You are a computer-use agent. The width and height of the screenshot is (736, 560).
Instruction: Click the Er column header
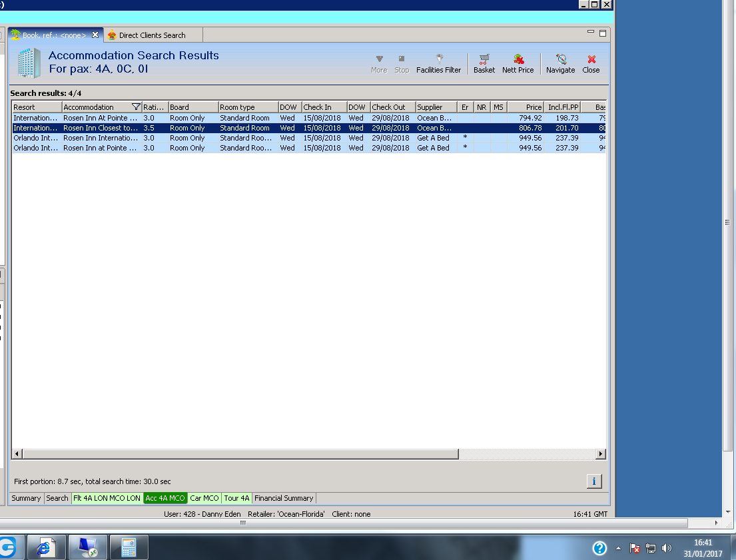click(x=465, y=107)
